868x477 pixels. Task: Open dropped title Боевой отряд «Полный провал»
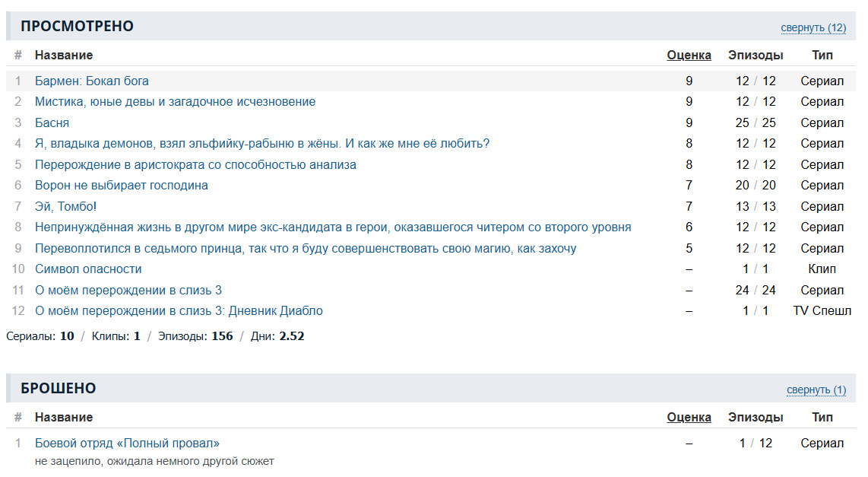point(127,443)
